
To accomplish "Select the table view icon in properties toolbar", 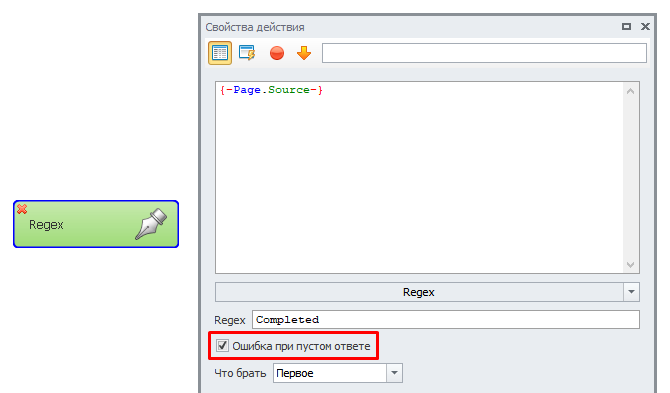I will click(x=220, y=53).
